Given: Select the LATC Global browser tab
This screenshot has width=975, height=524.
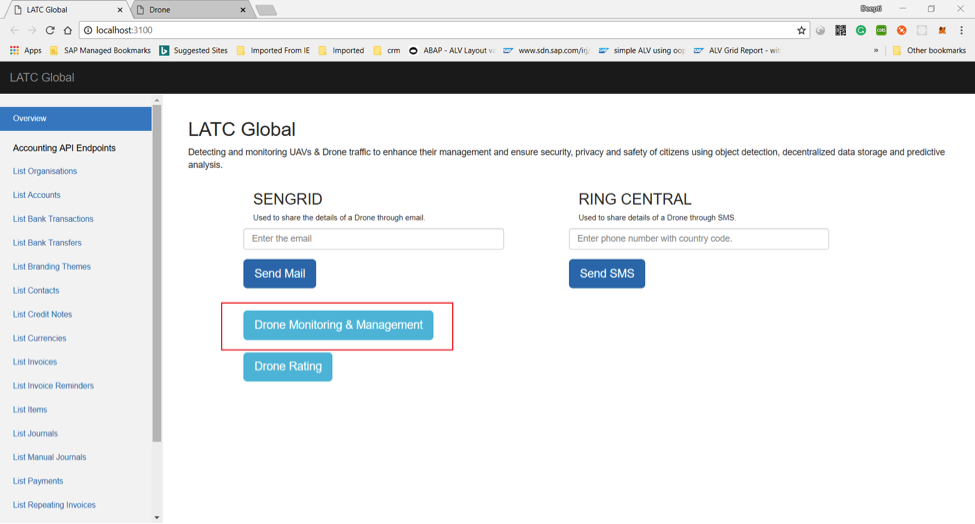Looking at the screenshot, I should 65,9.
